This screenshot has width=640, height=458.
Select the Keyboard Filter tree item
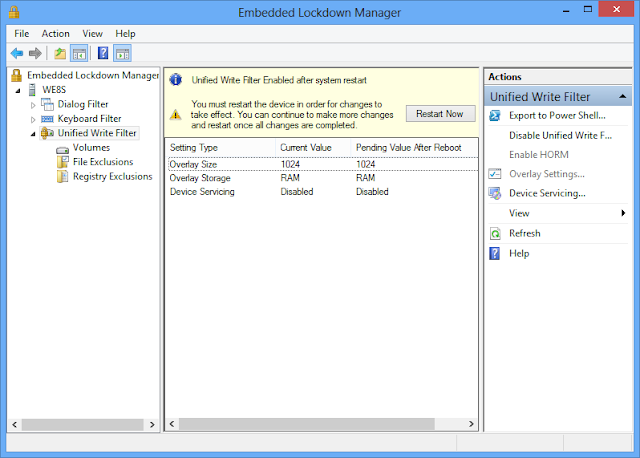point(89,119)
